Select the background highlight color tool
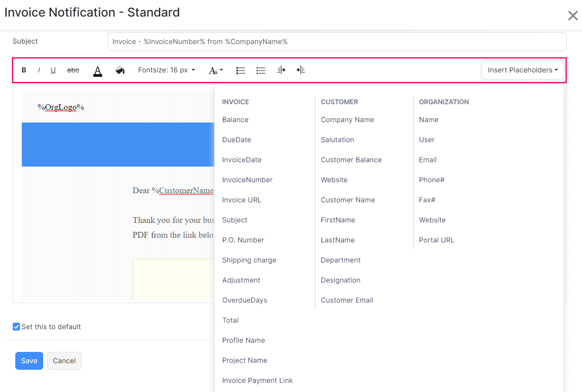The image size is (582, 392). 120,70
